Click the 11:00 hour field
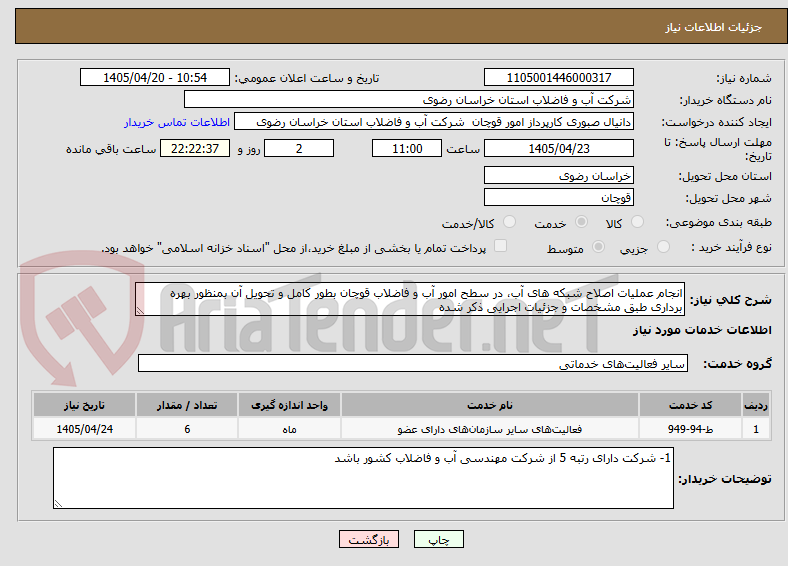The height and width of the screenshot is (566, 788). coord(407,148)
